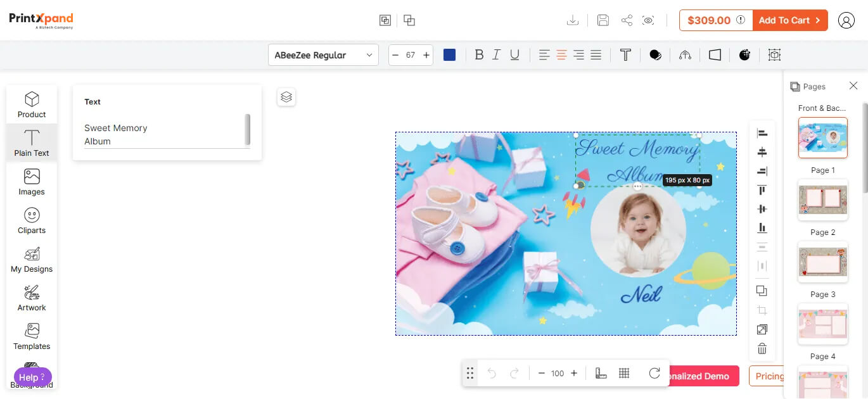
Task: Open the ABeeZee Regular font dropdown
Action: [323, 55]
